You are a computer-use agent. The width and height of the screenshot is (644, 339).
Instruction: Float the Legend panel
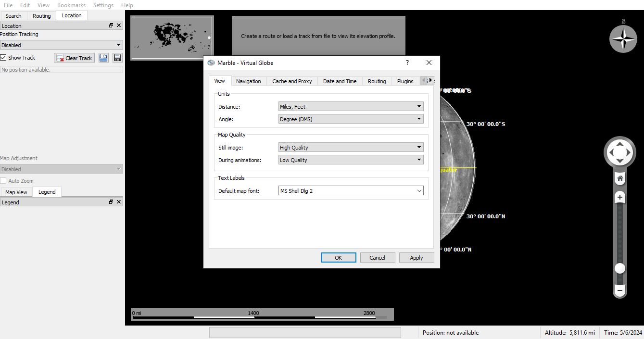[x=111, y=202]
